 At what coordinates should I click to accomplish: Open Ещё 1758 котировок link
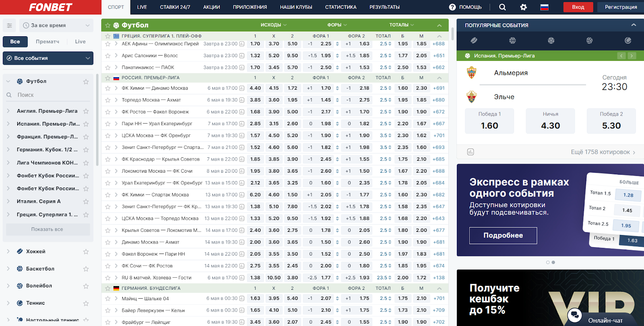click(603, 152)
